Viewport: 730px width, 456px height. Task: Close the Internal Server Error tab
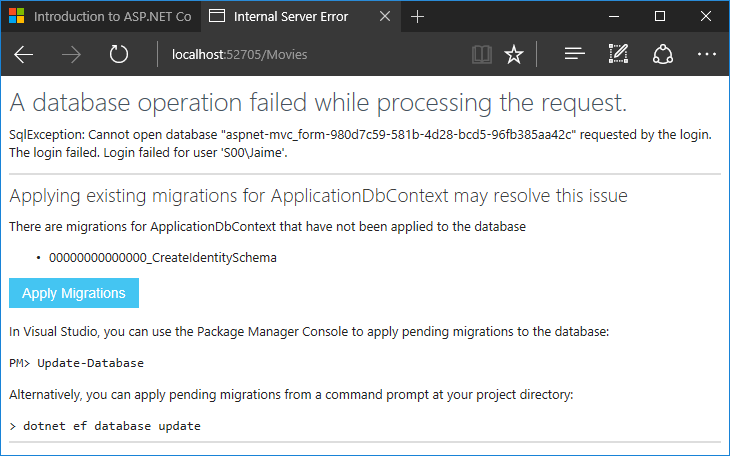pyautogui.click(x=385, y=16)
